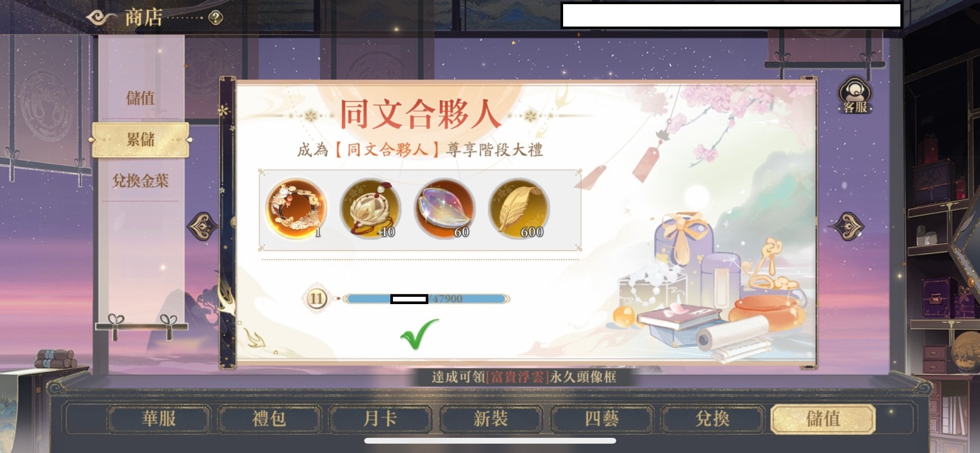Open the 客服 customer service icon

coord(855,95)
